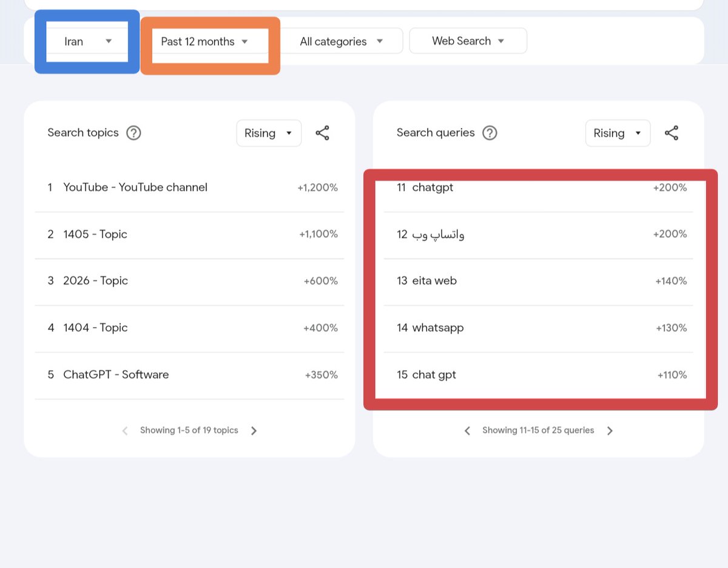Click the +140% value for eita web
This screenshot has height=568, width=728.
671,281
